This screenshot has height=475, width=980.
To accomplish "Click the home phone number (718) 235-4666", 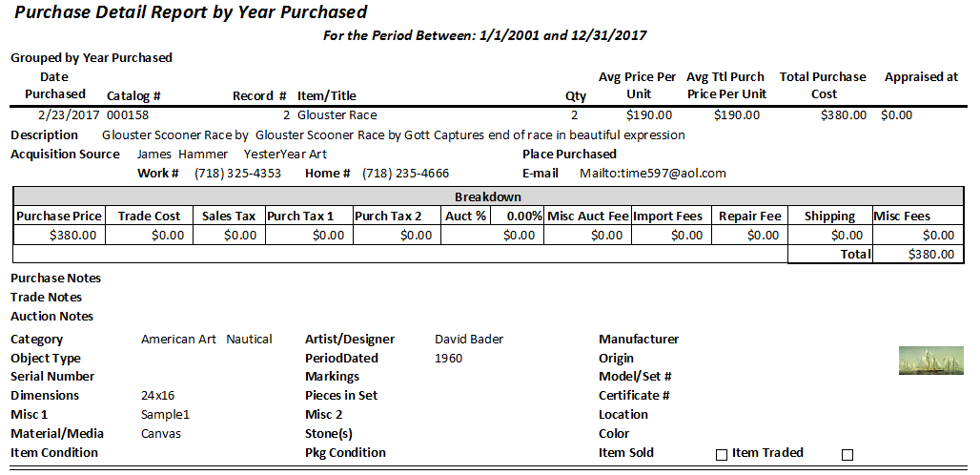I will [405, 174].
